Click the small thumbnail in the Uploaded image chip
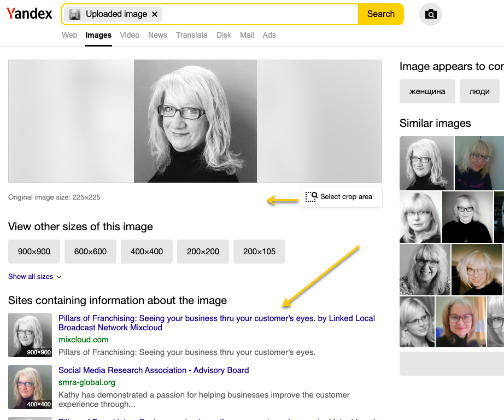 (75, 14)
